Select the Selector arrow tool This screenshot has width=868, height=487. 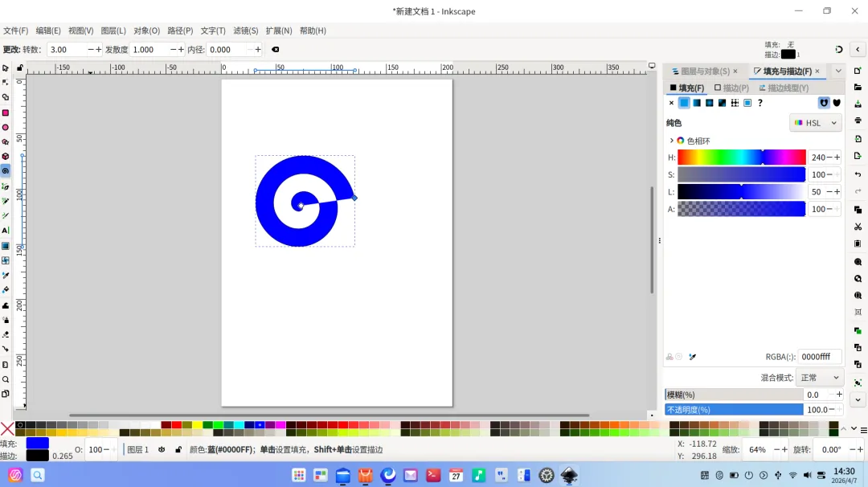(6, 68)
